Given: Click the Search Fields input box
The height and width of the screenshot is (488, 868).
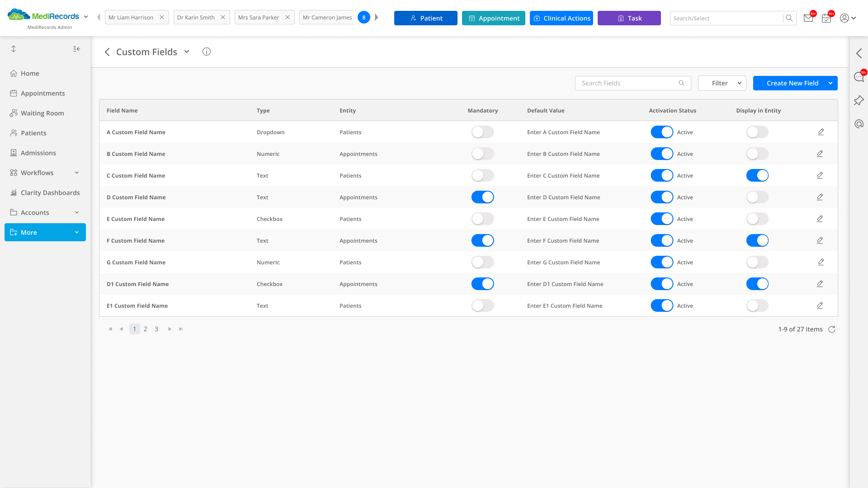Looking at the screenshot, I should click(628, 83).
